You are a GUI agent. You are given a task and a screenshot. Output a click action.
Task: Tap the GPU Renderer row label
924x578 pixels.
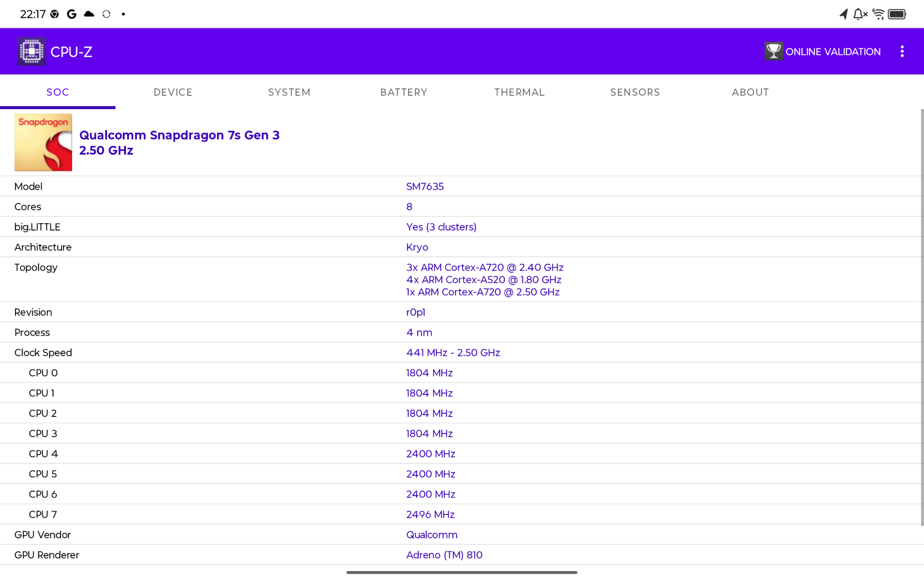[x=47, y=555]
